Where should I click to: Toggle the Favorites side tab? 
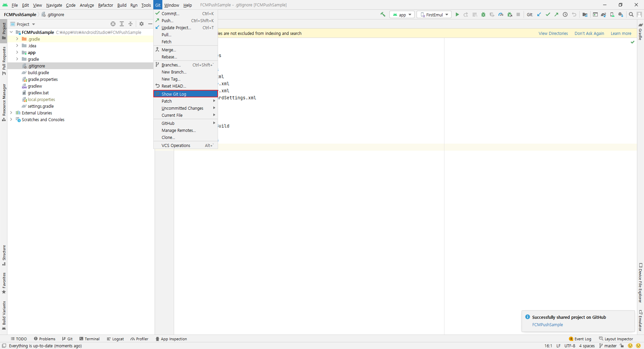(4, 283)
